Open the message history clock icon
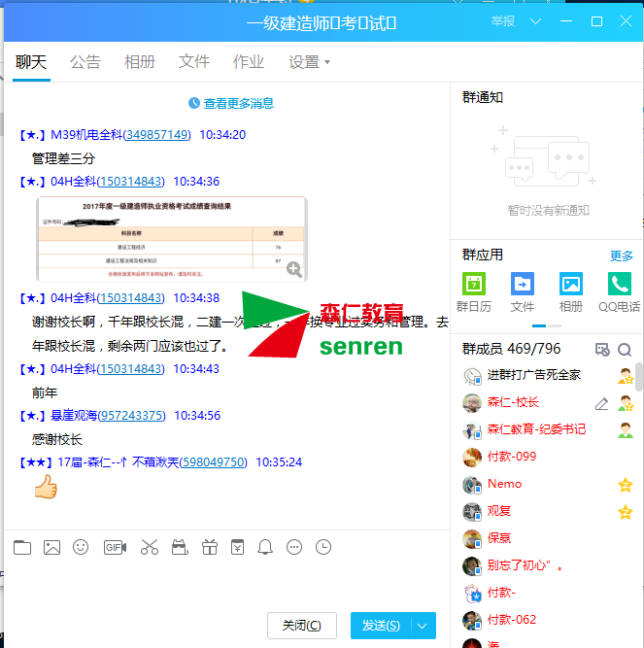Viewport: 644px width, 648px height. coord(323,547)
